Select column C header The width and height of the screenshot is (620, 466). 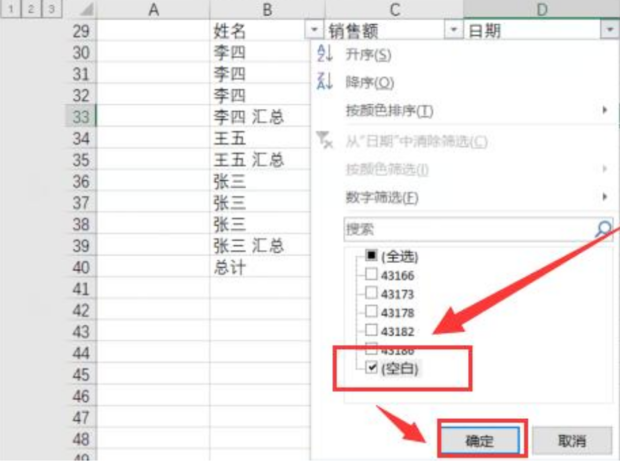pos(394,9)
